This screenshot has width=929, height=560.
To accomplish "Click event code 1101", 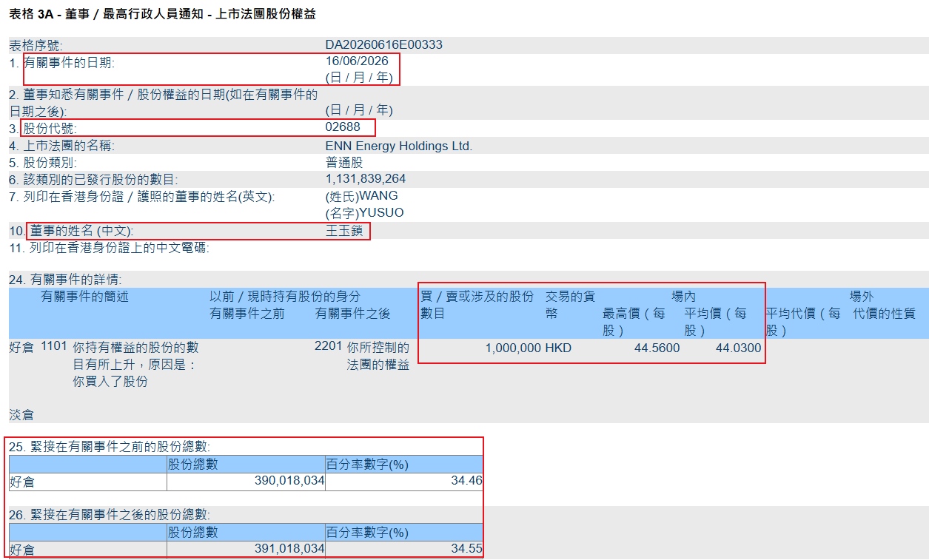I will pos(54,345).
